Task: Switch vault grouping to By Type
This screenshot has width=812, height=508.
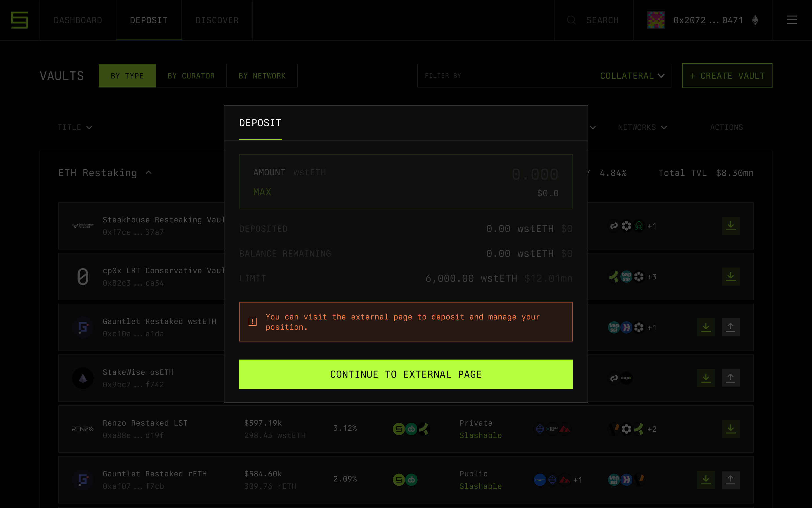Action: tap(127, 76)
